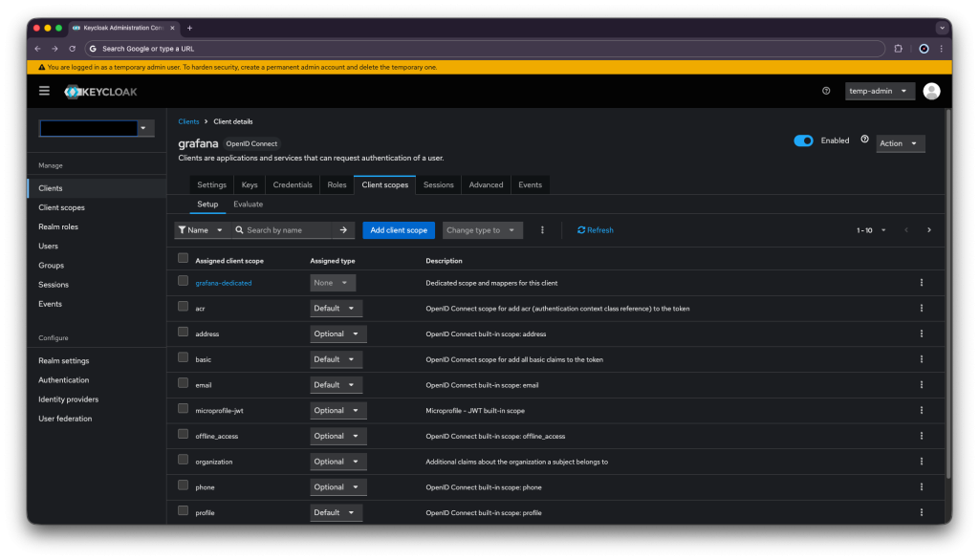The image size is (979, 560).
Task: Open the user avatar icon
Action: [931, 91]
